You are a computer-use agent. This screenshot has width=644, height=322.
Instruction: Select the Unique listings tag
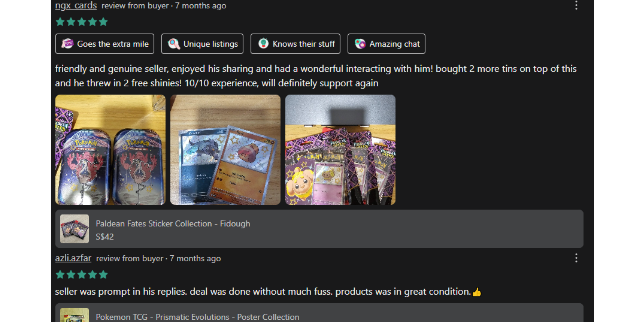pyautogui.click(x=202, y=44)
